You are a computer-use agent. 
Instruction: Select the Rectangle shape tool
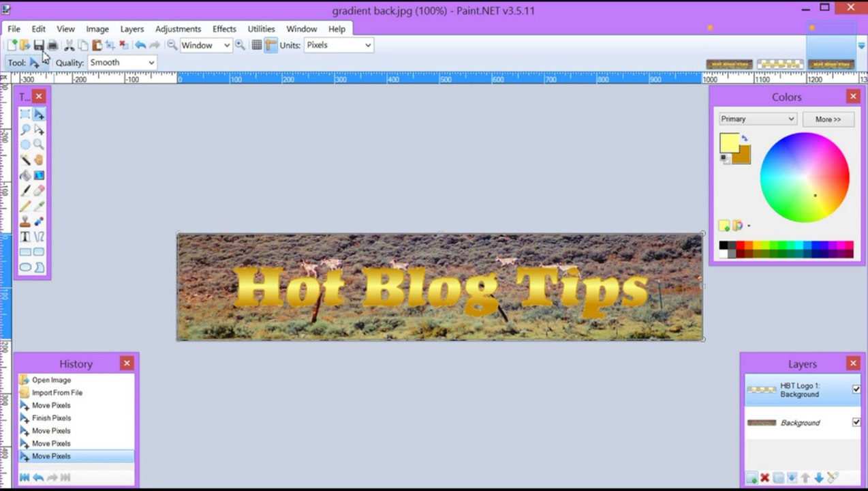25,252
